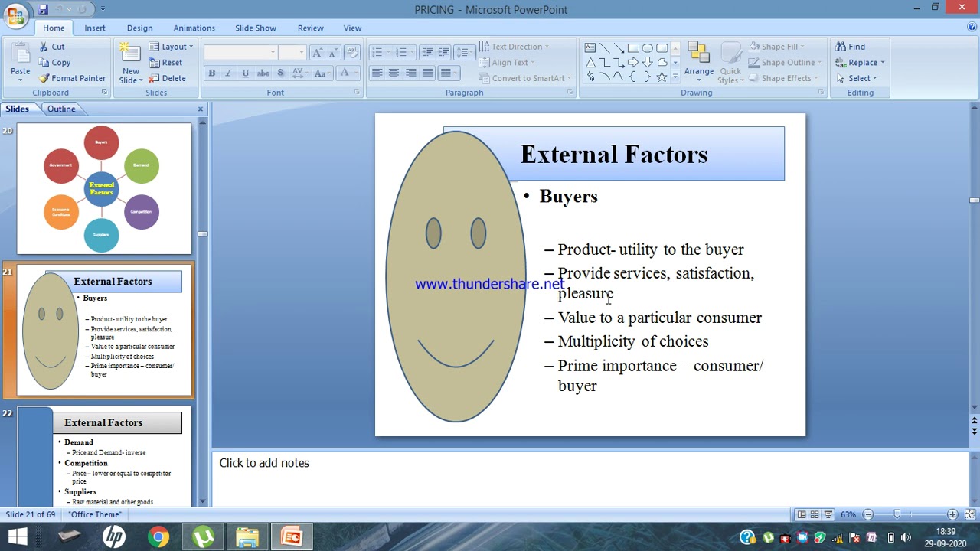Switch to Normal view in status bar
Screen dimensions: 980x551
point(801,514)
